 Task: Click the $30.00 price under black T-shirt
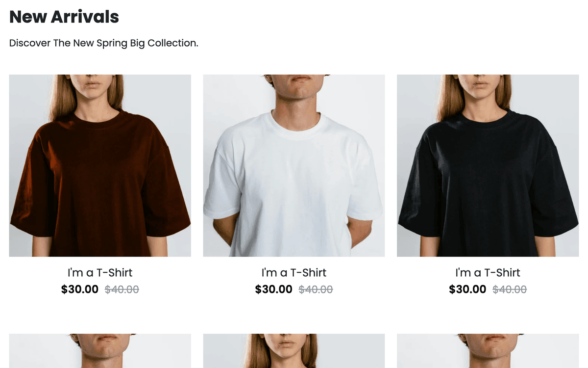click(467, 289)
